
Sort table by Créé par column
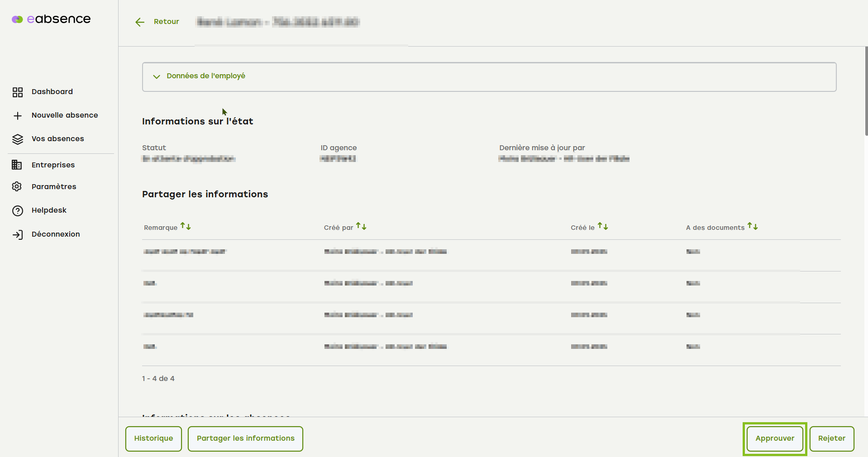coord(361,226)
